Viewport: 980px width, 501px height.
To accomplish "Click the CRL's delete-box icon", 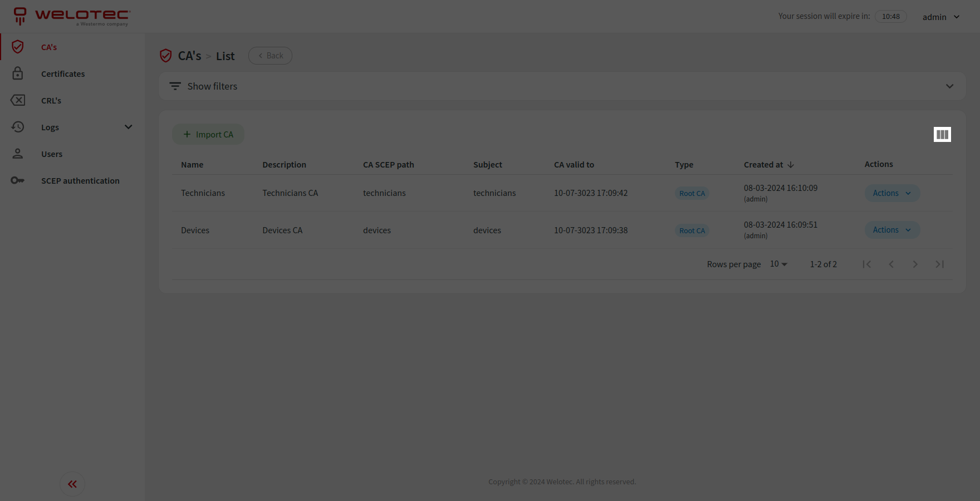I will coord(18,100).
